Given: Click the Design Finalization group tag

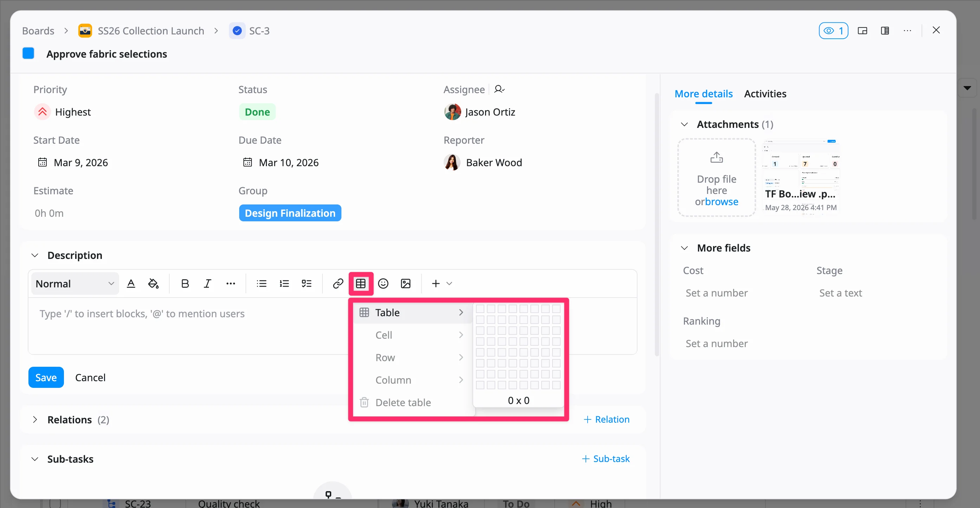Looking at the screenshot, I should 290,213.
